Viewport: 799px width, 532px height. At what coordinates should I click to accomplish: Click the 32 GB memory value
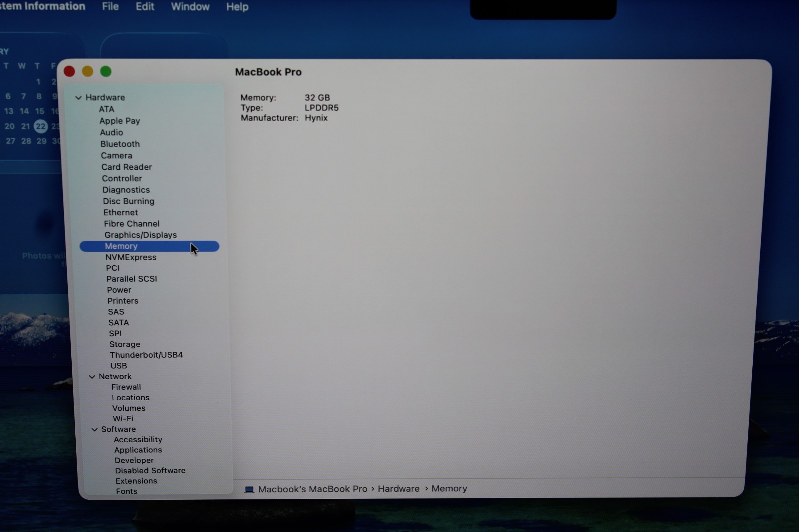(317, 98)
